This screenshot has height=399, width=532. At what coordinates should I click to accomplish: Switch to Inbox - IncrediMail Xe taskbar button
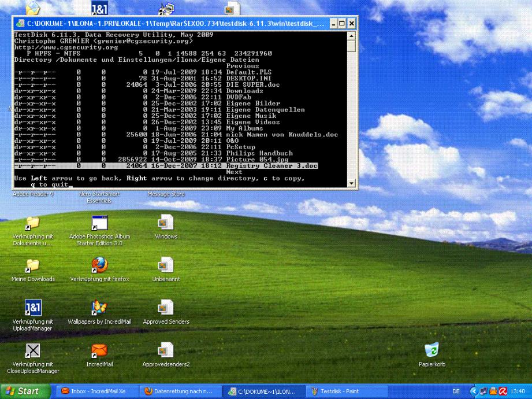pos(96,391)
